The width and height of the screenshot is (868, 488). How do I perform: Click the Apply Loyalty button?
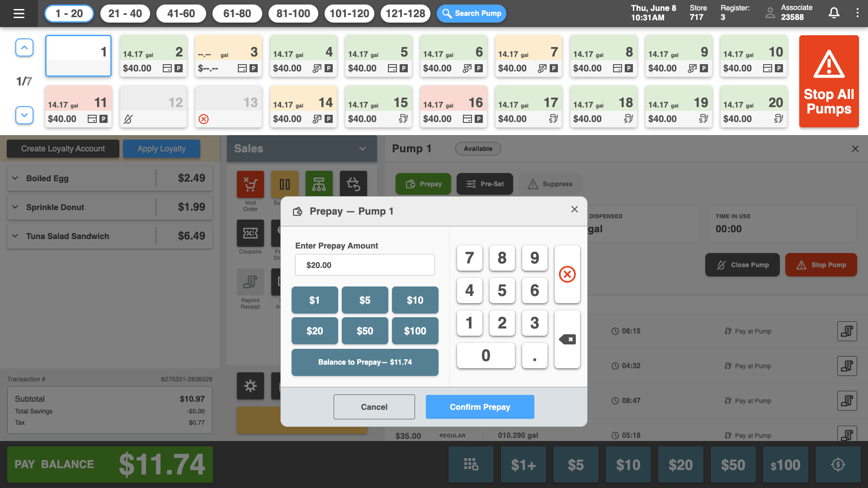161,148
